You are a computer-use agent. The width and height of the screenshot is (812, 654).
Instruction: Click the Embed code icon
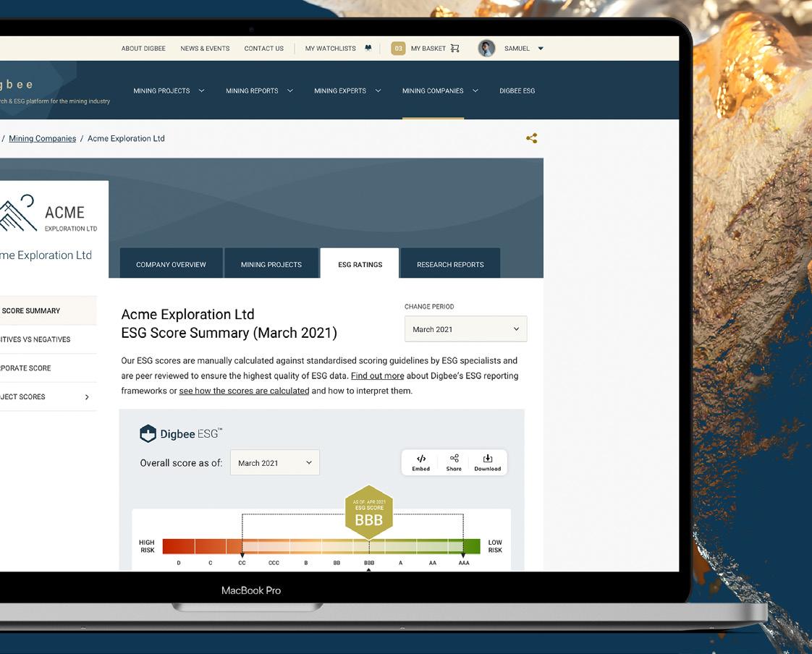click(x=421, y=458)
